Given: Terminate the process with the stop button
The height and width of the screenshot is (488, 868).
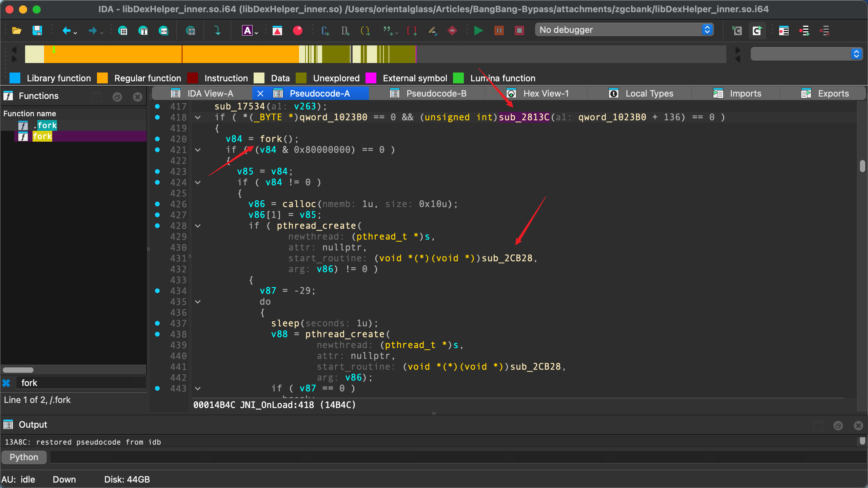Looking at the screenshot, I should [519, 31].
